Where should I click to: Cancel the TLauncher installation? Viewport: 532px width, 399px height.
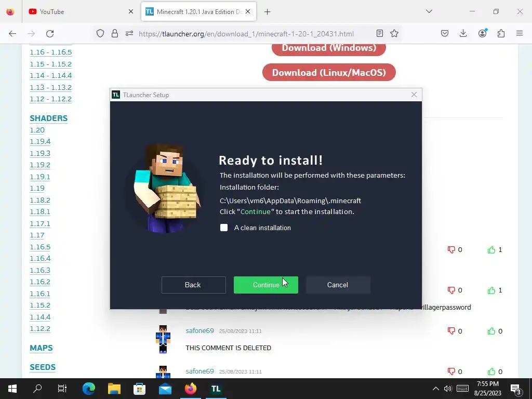[338, 285]
